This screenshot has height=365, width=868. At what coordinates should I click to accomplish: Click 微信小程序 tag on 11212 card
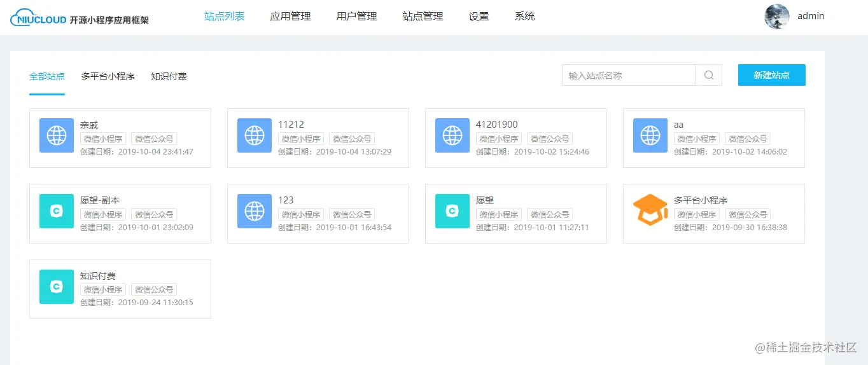pos(301,139)
